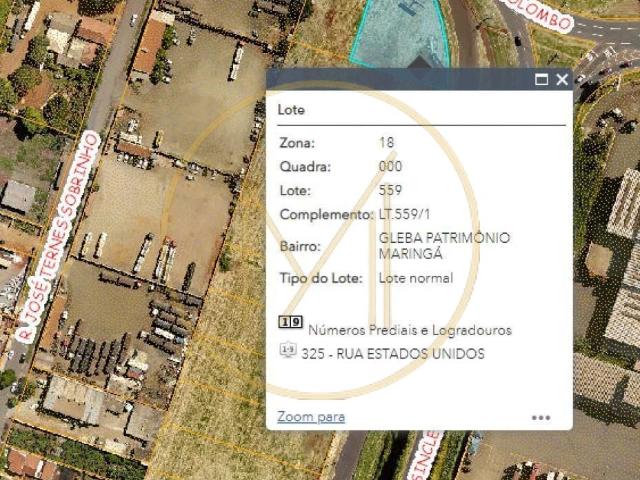Open the popup's three-dot more options menu
The height and width of the screenshot is (480, 640).
pos(541,418)
